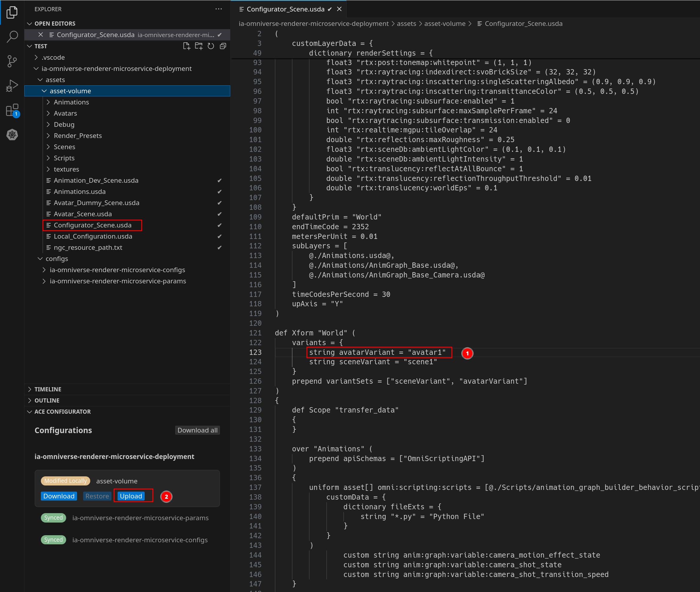Click the Upload button for asset-volume

(x=131, y=496)
